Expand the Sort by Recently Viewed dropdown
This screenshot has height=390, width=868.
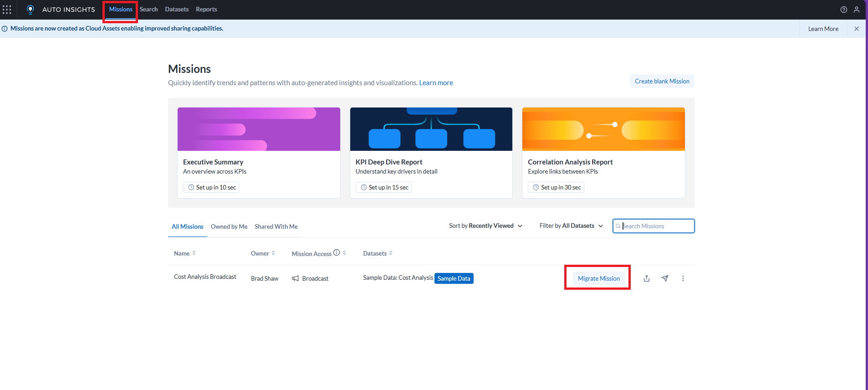pos(485,226)
